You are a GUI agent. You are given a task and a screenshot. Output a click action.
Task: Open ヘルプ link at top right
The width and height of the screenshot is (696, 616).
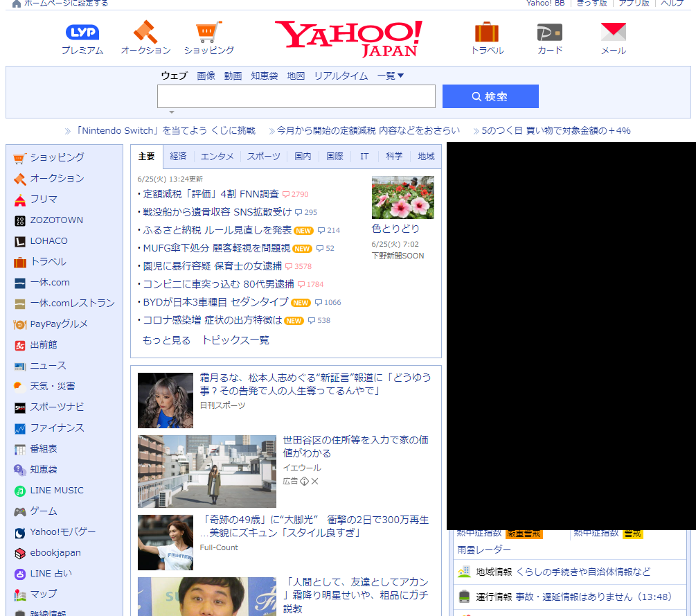click(x=672, y=3)
